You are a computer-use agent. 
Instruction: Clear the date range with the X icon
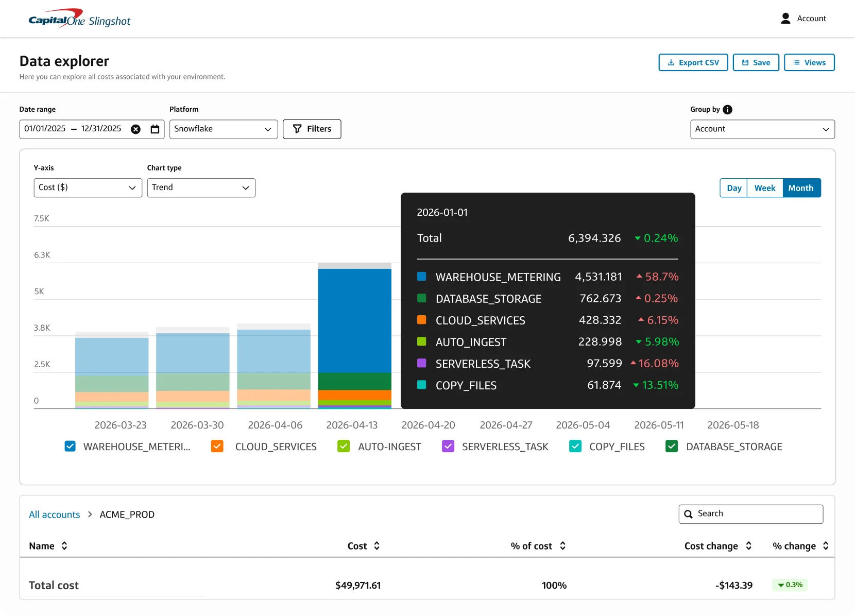pos(135,129)
